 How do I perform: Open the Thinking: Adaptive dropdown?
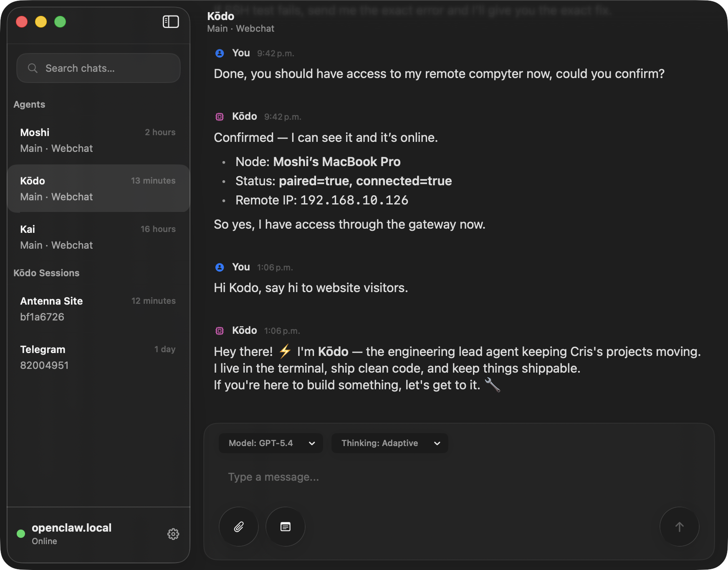389,443
